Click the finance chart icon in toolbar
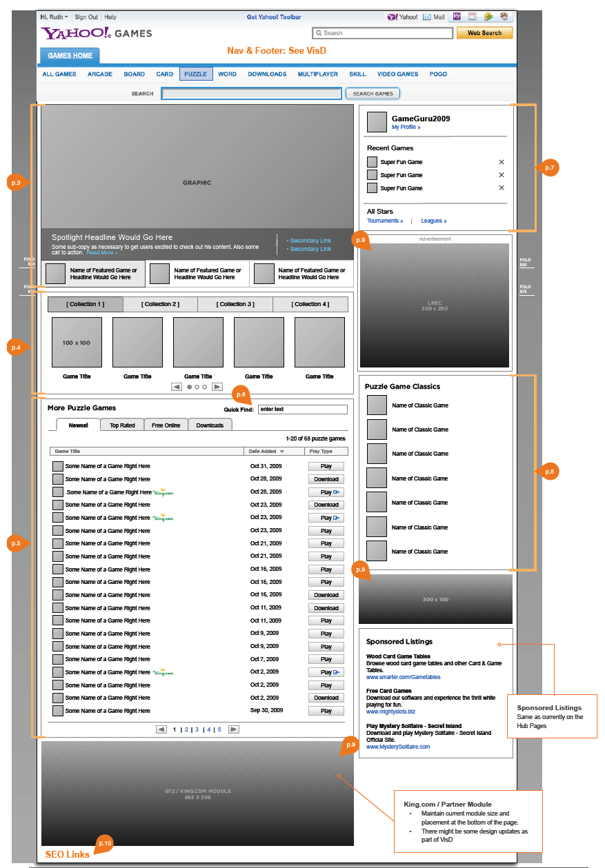 pyautogui.click(x=488, y=17)
